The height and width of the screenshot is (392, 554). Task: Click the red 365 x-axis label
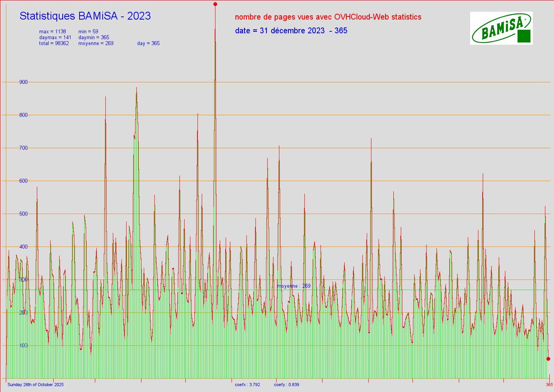549,385
